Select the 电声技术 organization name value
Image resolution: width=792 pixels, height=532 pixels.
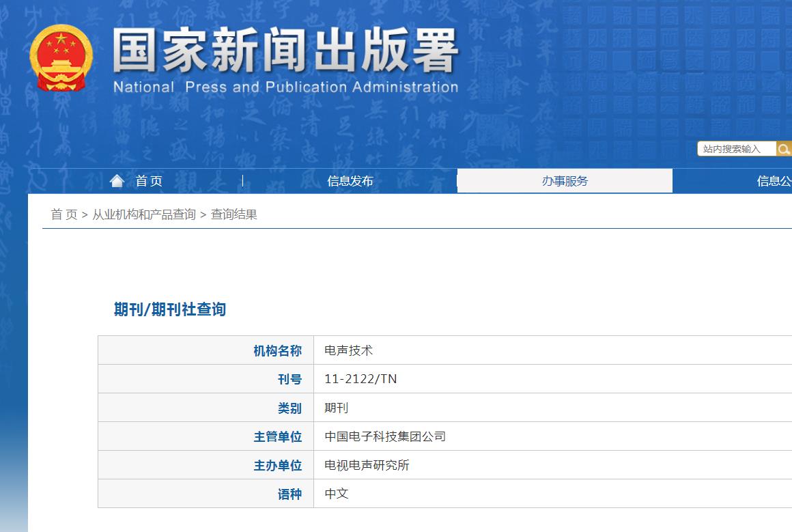tap(349, 350)
